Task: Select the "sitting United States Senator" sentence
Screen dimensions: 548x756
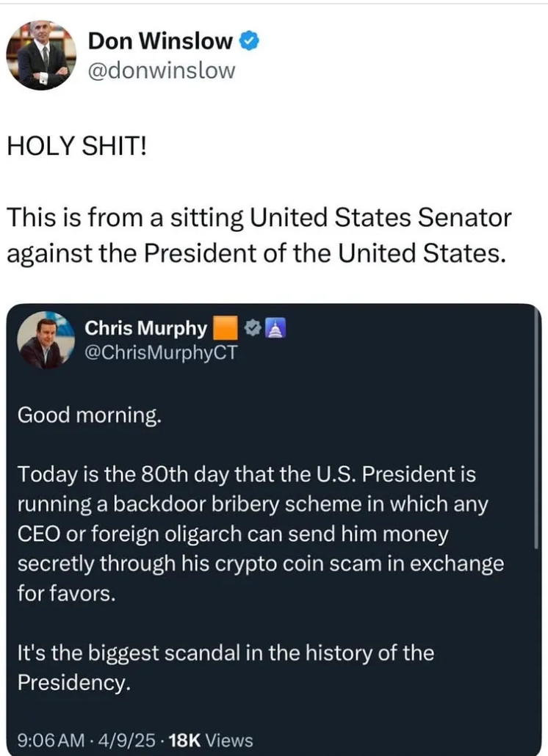Action: coord(257,235)
